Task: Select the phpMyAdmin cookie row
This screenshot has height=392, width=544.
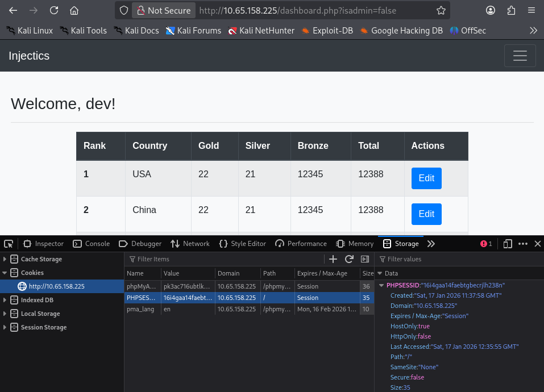Action: point(249,286)
